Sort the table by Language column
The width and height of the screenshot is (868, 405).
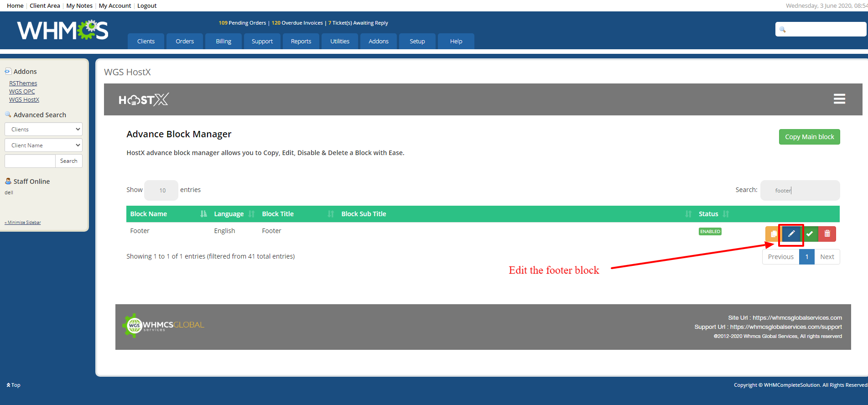[x=229, y=214]
